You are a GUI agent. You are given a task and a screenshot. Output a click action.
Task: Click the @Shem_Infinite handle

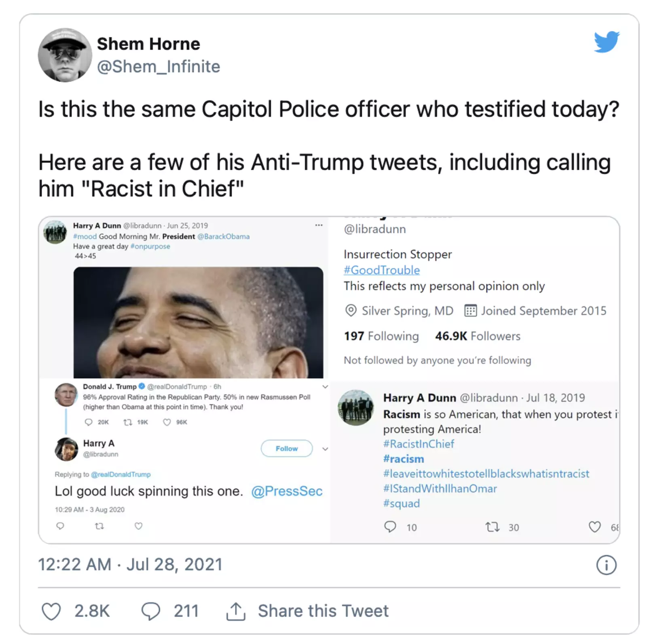point(159,67)
